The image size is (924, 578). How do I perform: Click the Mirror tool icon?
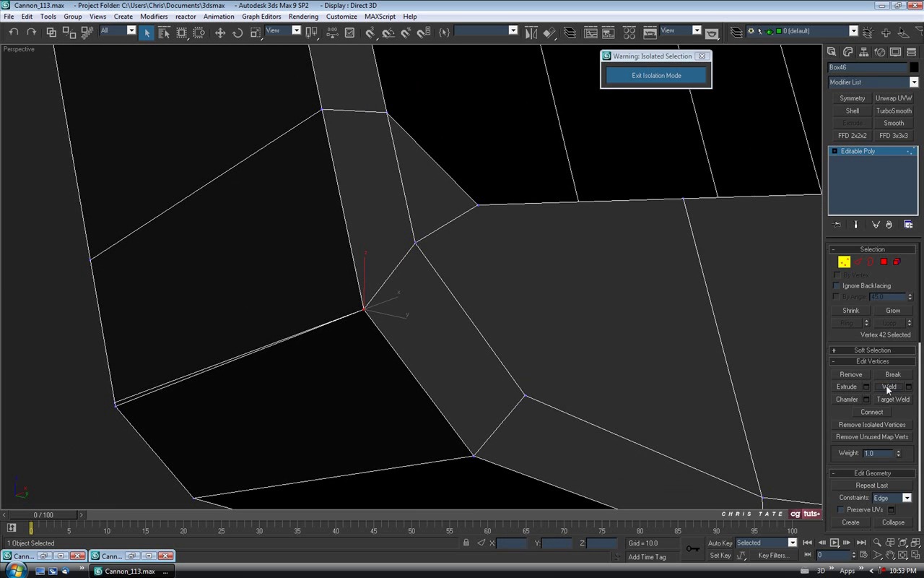coord(531,33)
